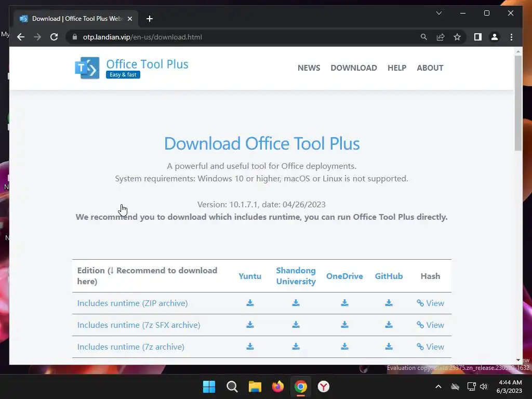View site information lock icon
The height and width of the screenshot is (399, 532).
[75, 37]
